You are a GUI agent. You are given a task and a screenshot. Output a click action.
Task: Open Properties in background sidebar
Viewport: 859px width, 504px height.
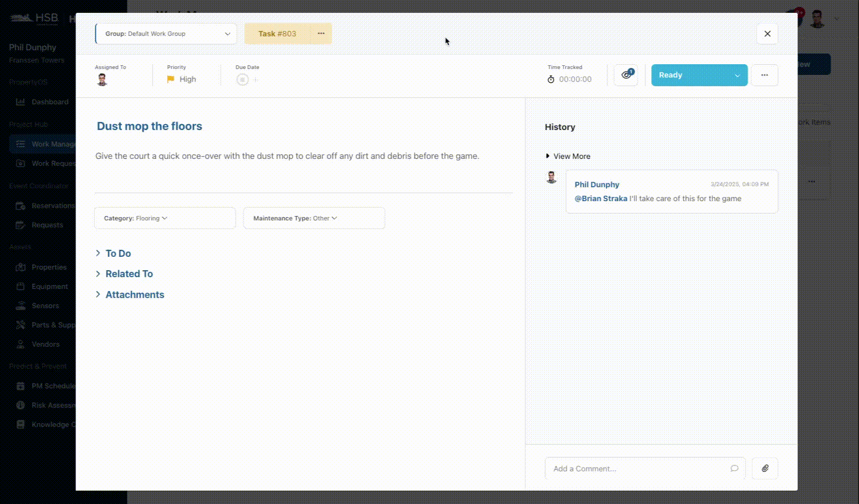(x=42, y=267)
